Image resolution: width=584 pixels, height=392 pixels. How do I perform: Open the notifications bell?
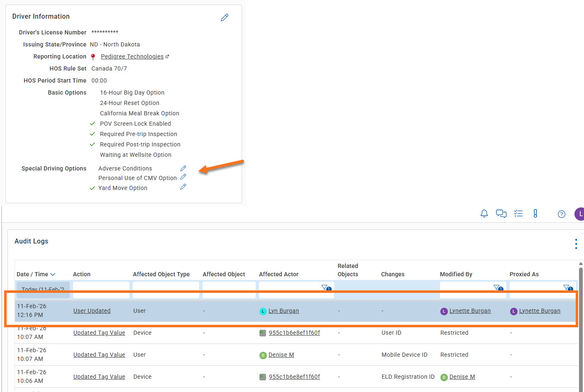pos(484,214)
